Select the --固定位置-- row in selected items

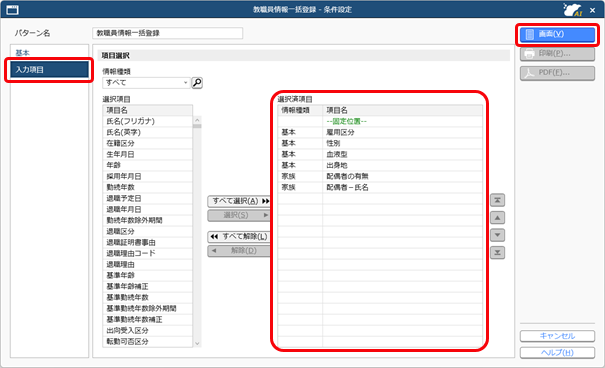click(380, 121)
